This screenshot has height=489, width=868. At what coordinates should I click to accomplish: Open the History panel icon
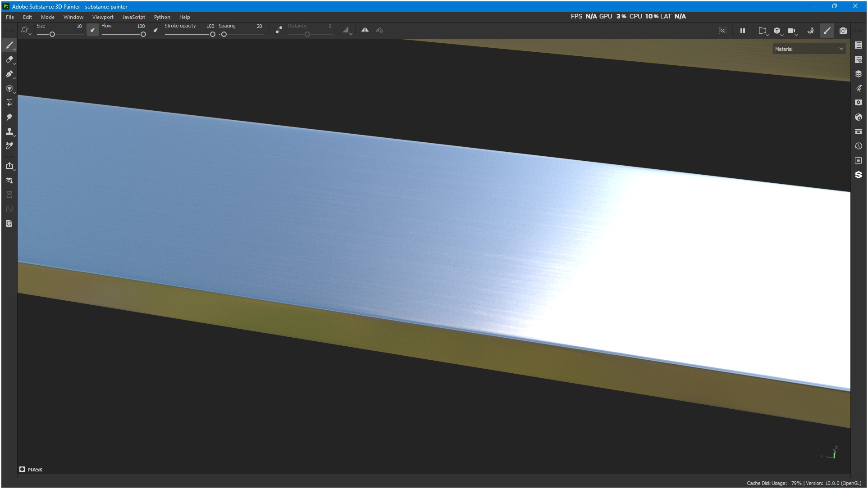(x=858, y=146)
